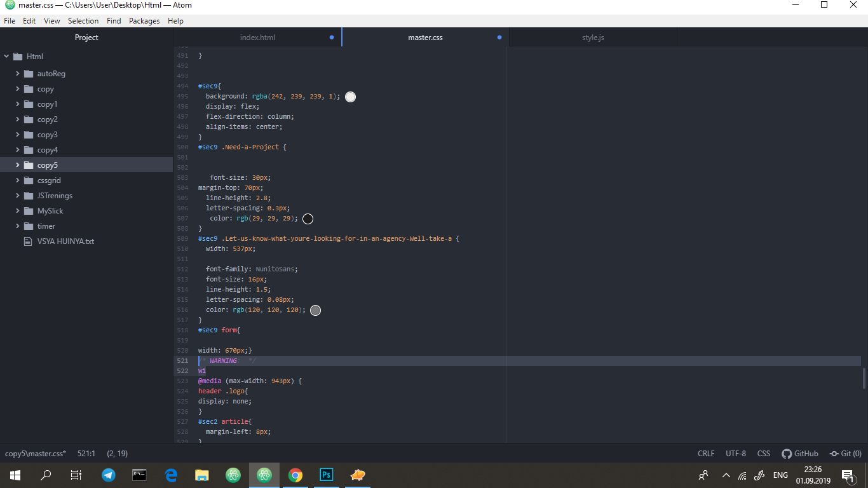Viewport: 868px width, 488px height.
Task: Open the command prompt taskbar icon
Action: tap(140, 475)
